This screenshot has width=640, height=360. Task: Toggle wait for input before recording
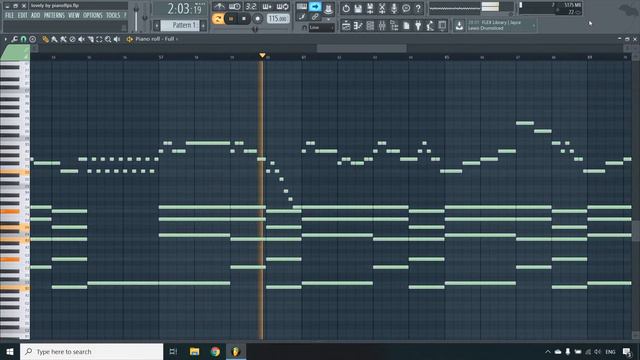pos(235,7)
